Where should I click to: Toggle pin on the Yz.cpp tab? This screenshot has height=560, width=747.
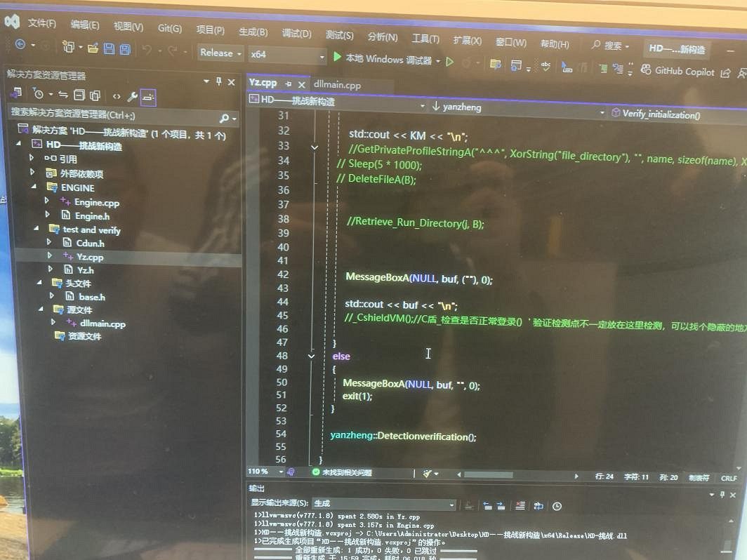[x=288, y=84]
